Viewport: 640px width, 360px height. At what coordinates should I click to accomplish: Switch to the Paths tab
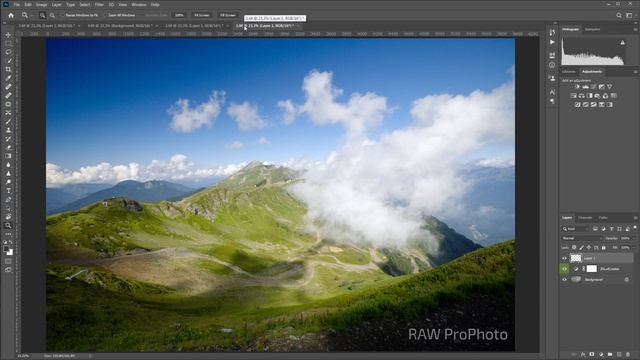[x=603, y=218]
